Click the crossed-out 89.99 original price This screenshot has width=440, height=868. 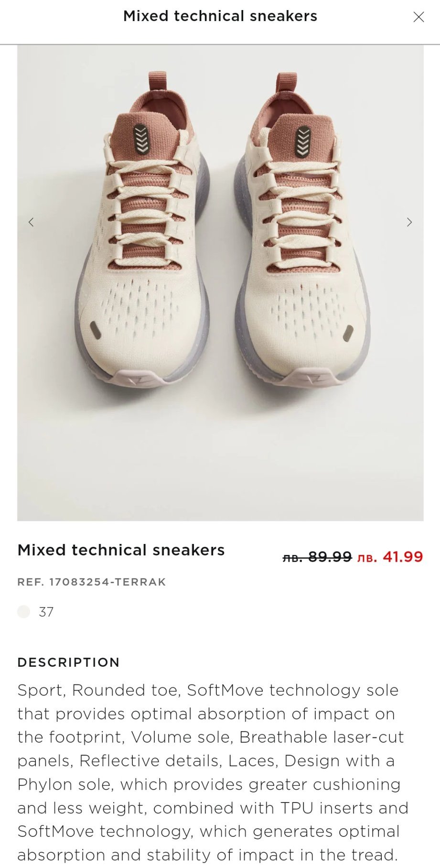(x=318, y=557)
